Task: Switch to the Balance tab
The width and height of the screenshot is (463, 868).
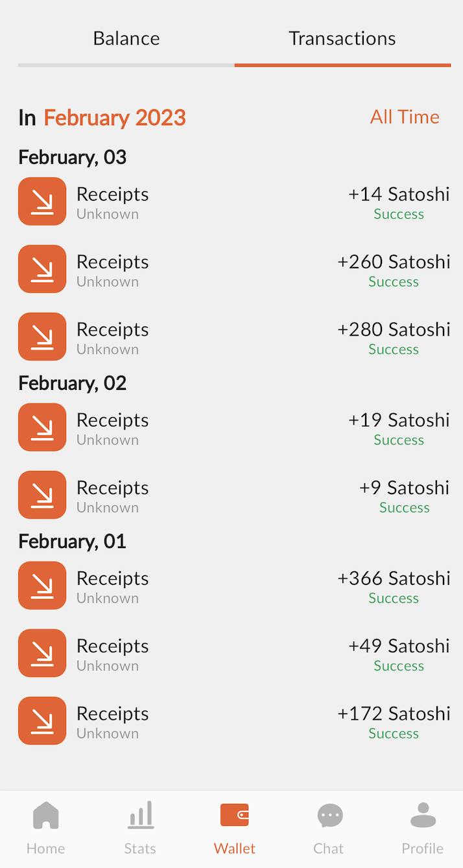Action: pyautogui.click(x=126, y=39)
